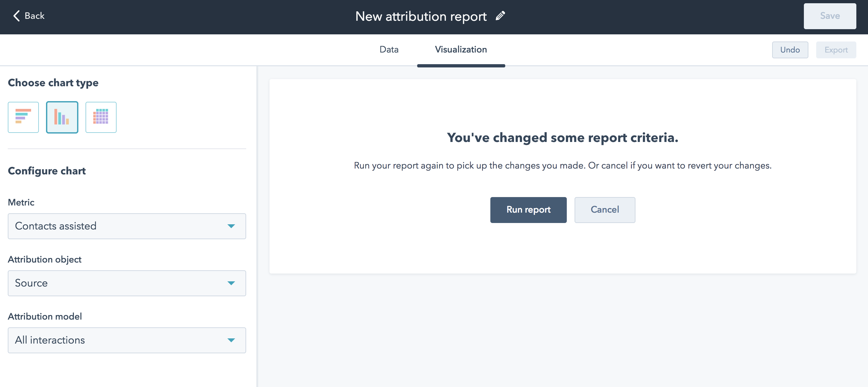Viewport: 868px width, 387px height.
Task: Click the Save button
Action: (829, 16)
